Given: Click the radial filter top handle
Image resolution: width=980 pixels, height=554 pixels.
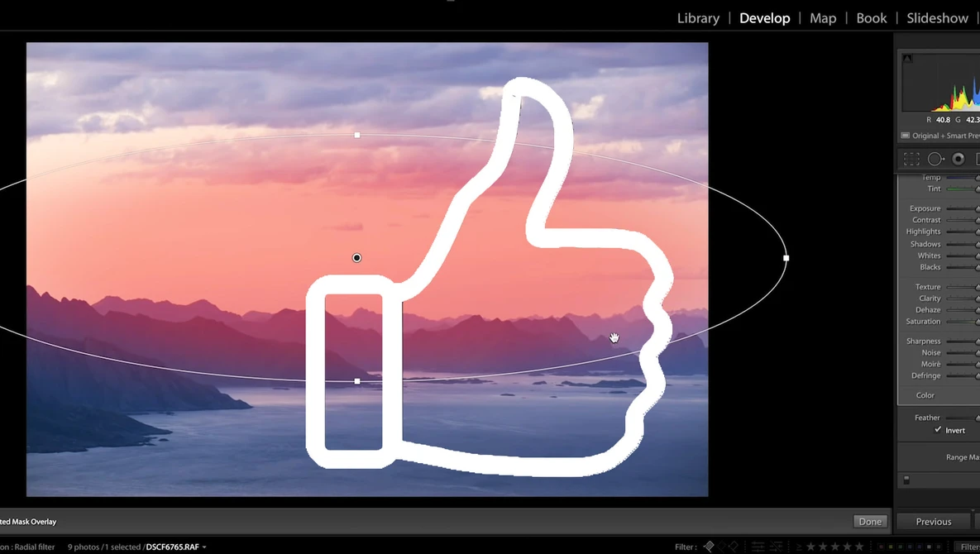Looking at the screenshot, I should (x=357, y=135).
